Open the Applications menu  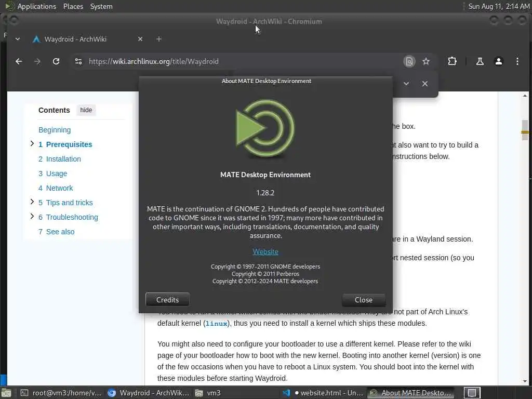click(37, 6)
